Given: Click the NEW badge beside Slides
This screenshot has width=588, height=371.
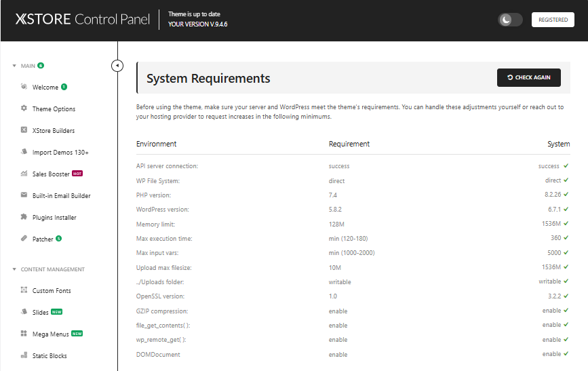Looking at the screenshot, I should (56, 312).
